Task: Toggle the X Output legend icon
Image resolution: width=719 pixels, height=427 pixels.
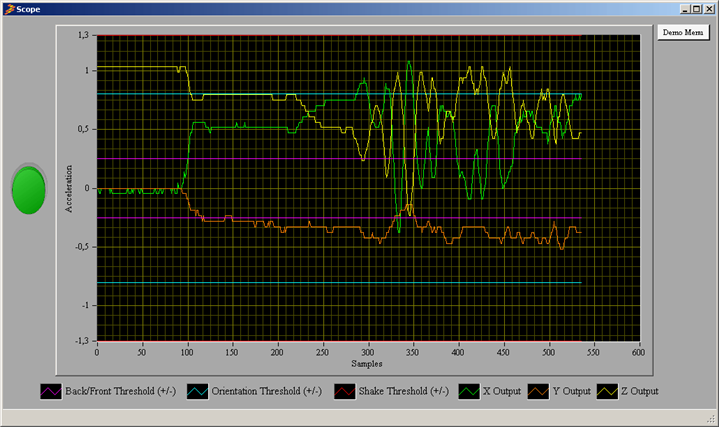Action: click(469, 392)
